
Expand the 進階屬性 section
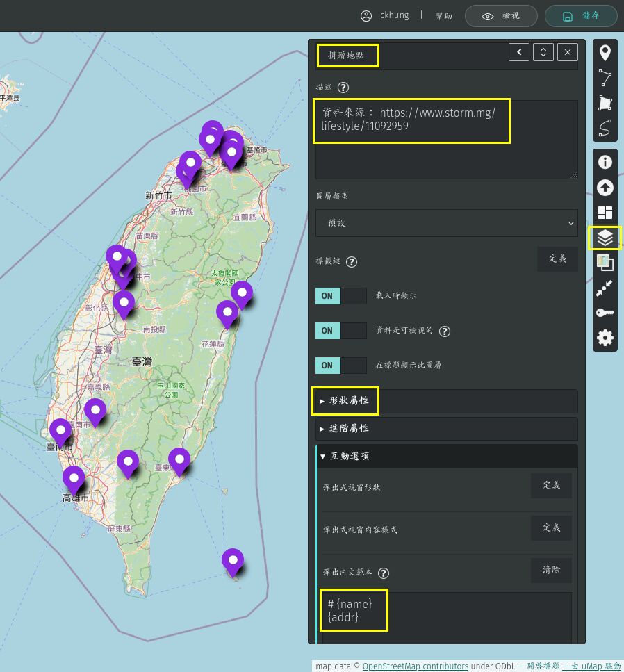point(345,429)
